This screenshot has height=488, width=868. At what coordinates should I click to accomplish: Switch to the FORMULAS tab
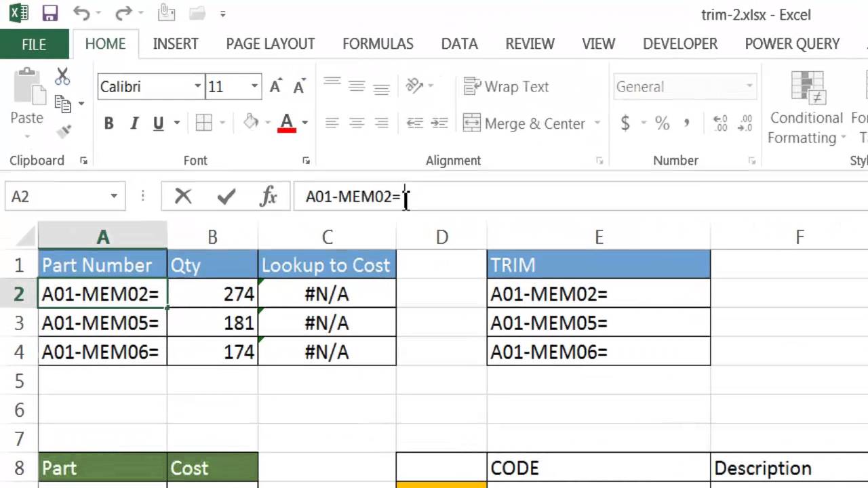378,44
